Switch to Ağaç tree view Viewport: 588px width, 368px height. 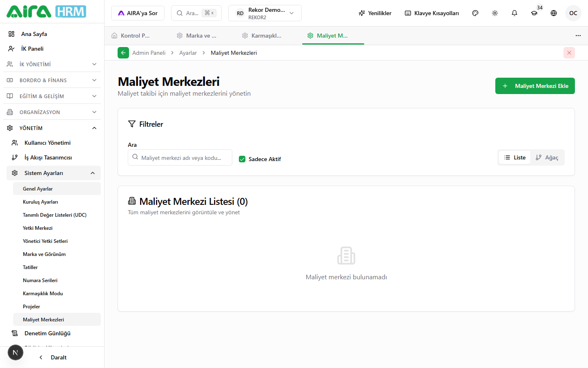(x=547, y=157)
